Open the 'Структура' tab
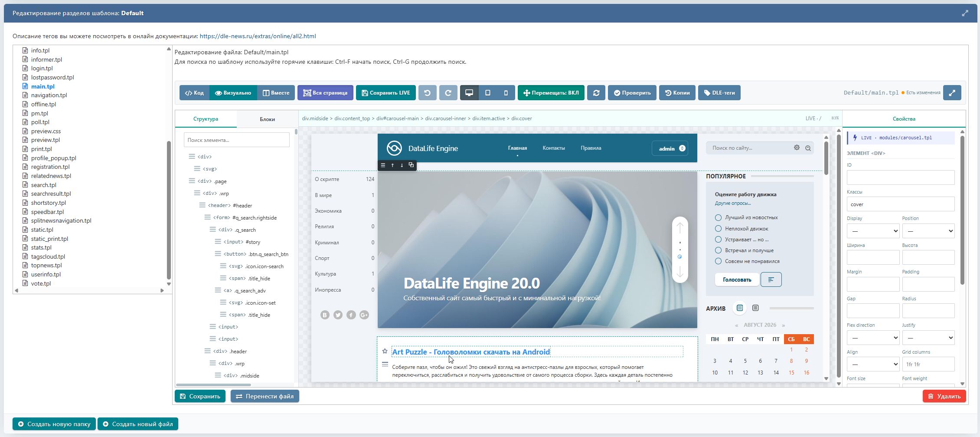980x437 pixels. pos(206,118)
